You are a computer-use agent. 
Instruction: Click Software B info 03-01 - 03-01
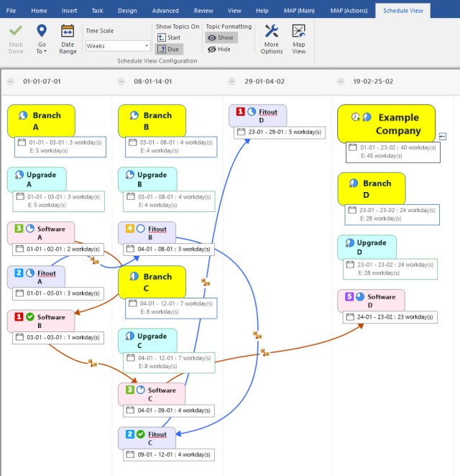pos(58,337)
